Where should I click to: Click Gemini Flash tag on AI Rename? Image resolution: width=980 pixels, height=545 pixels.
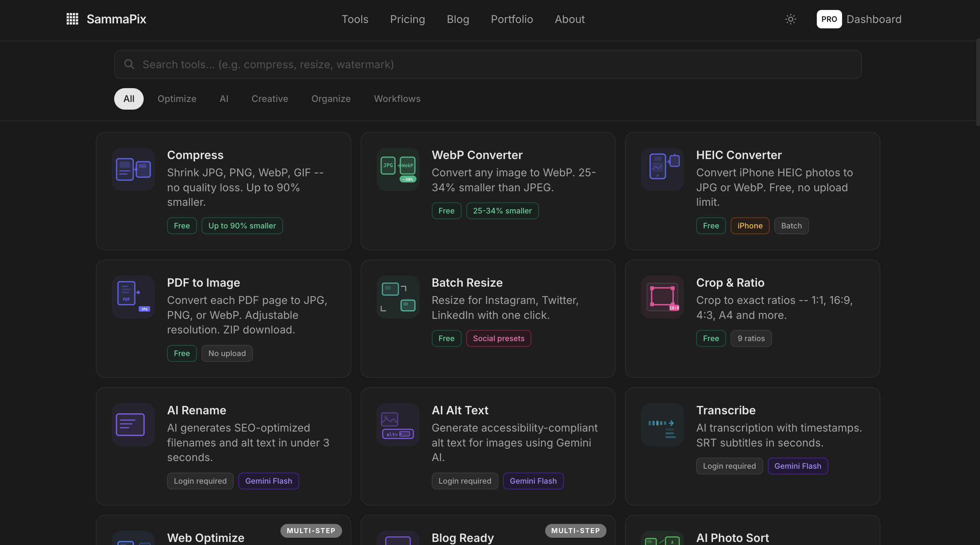[x=269, y=481]
